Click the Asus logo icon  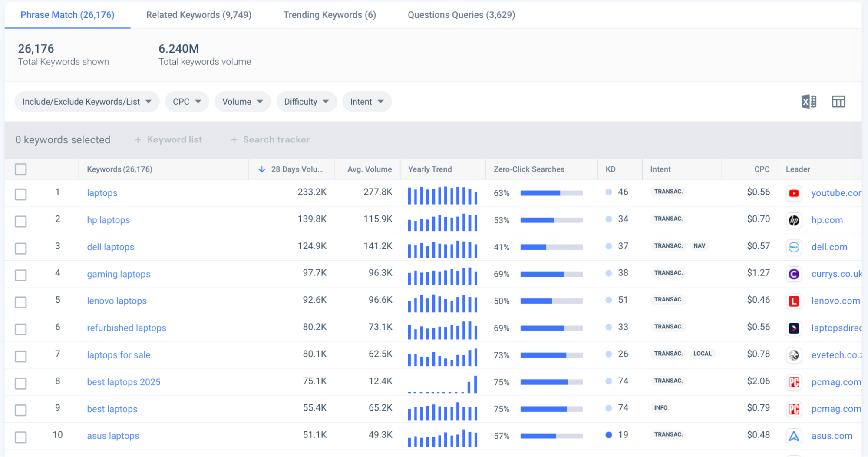pyautogui.click(x=794, y=436)
